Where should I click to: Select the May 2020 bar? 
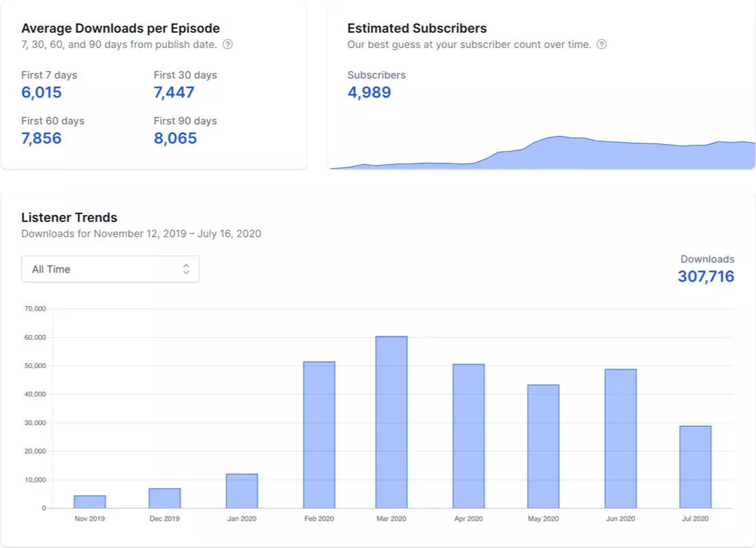click(x=543, y=446)
